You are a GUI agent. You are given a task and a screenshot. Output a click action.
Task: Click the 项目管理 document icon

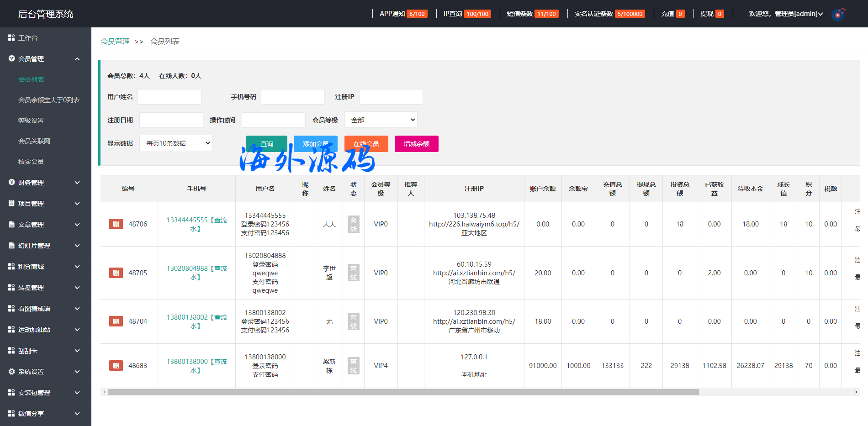coord(11,203)
